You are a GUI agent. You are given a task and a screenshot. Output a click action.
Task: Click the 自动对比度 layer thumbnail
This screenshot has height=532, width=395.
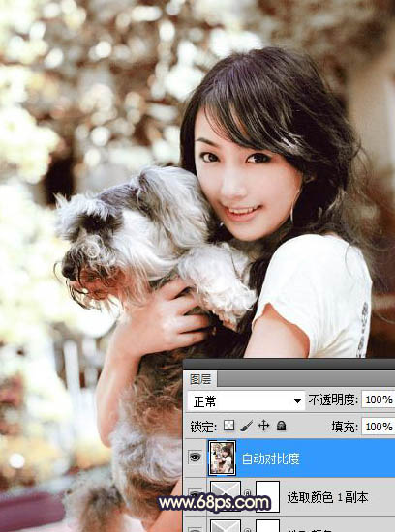223,458
